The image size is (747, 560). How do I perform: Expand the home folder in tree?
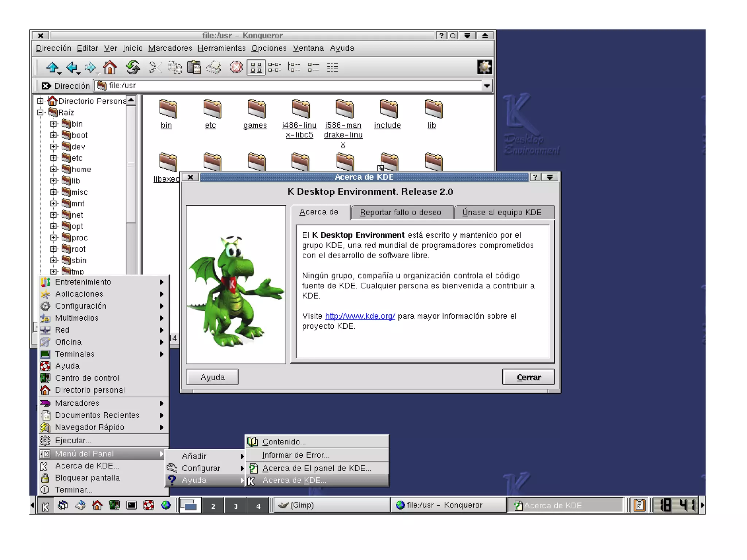(x=54, y=169)
